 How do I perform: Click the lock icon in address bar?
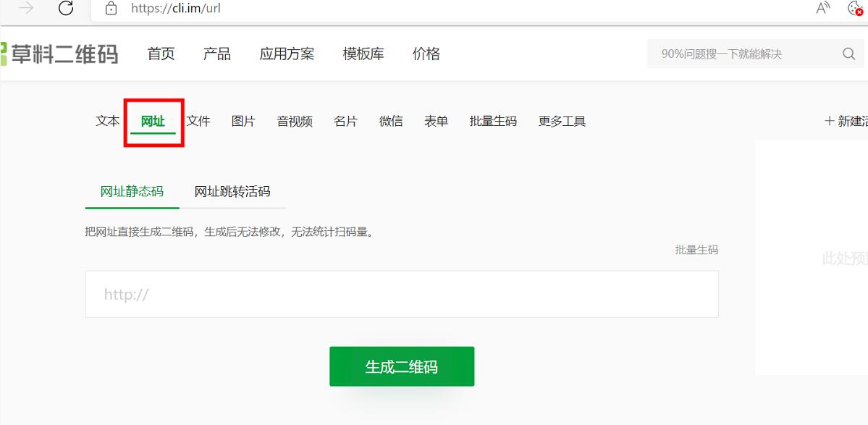coord(111,9)
